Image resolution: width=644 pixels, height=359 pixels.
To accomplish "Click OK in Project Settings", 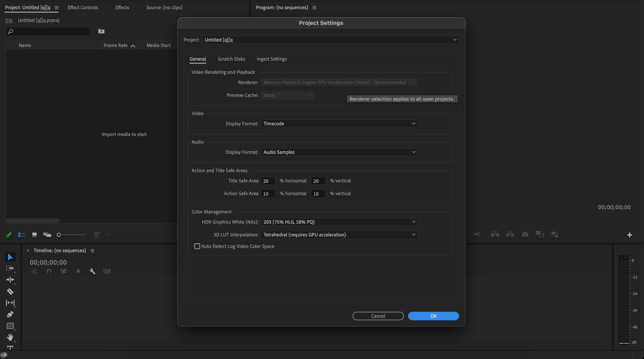I will (x=433, y=316).
